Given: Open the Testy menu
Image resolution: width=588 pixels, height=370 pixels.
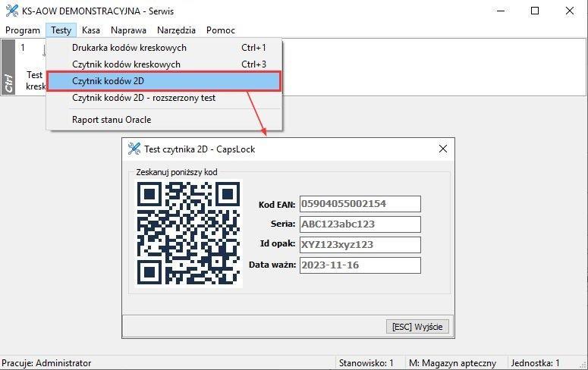Looking at the screenshot, I should point(61,30).
